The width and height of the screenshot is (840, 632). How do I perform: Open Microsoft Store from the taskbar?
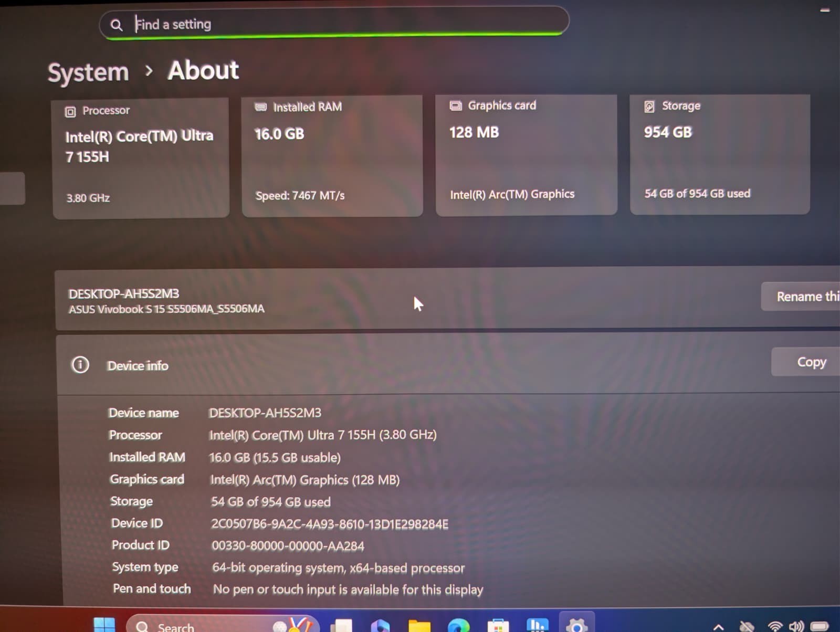tap(498, 626)
